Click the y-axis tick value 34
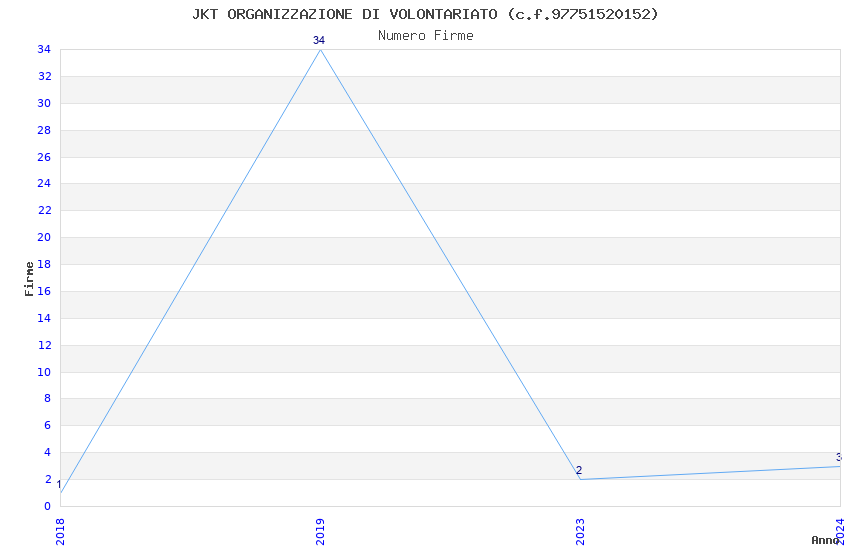The height and width of the screenshot is (550, 850). point(44,49)
